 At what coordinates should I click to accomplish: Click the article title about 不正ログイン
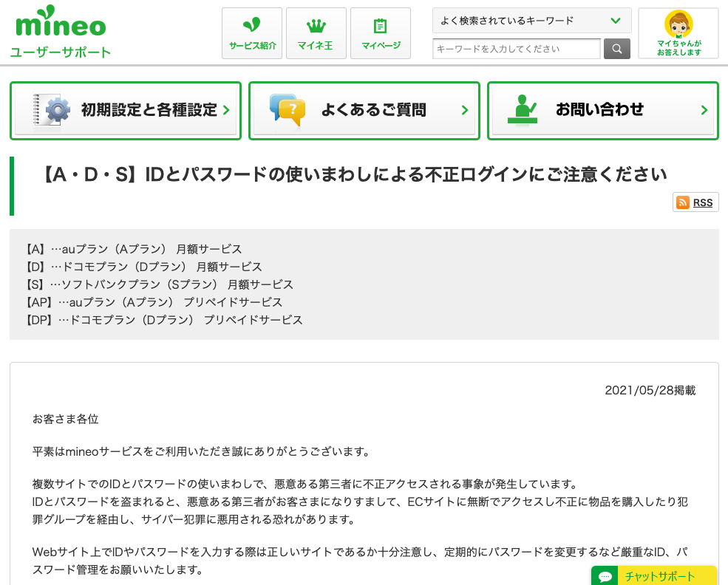pyautogui.click(x=356, y=174)
